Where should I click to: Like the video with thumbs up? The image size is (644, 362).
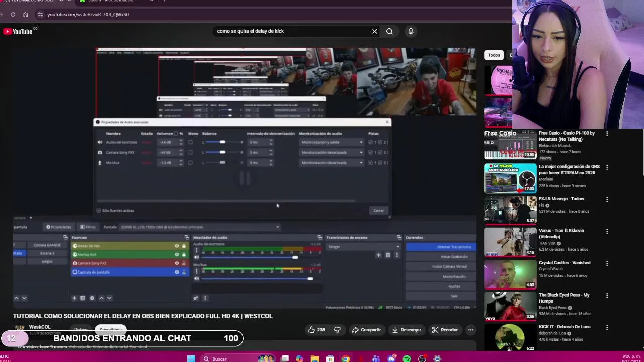click(x=316, y=330)
